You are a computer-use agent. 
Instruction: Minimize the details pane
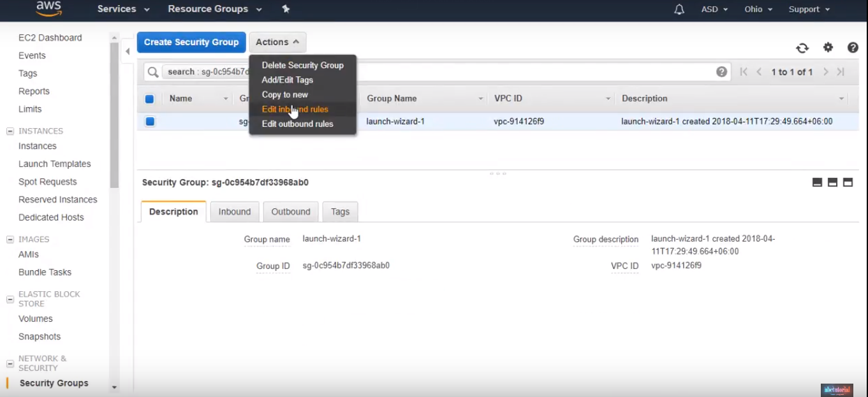click(x=817, y=182)
